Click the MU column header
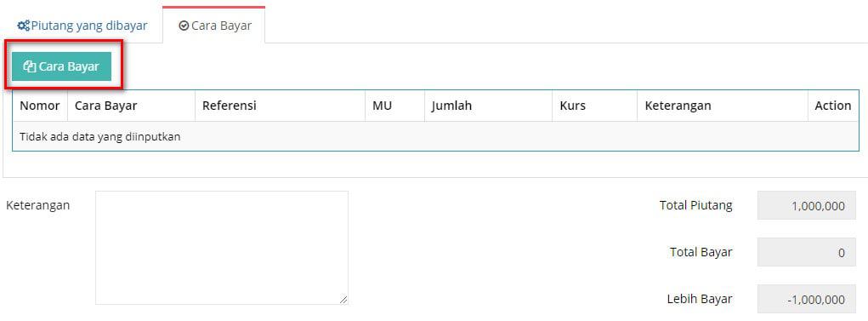 [x=394, y=106]
